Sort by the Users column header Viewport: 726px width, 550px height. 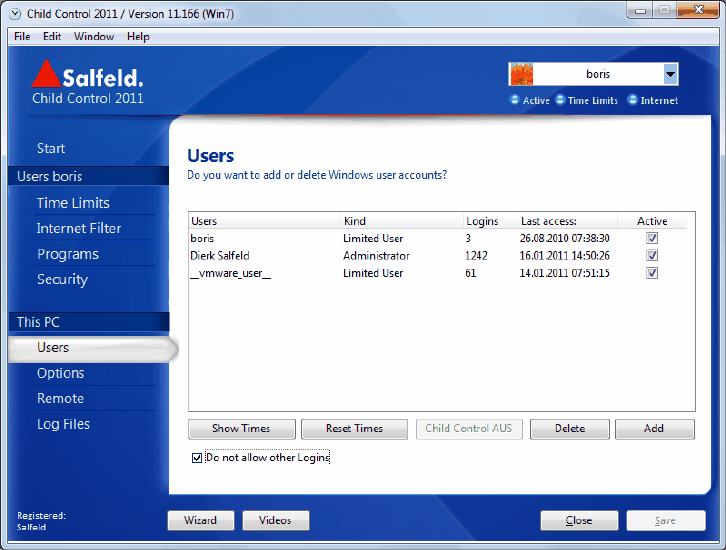[265, 221]
